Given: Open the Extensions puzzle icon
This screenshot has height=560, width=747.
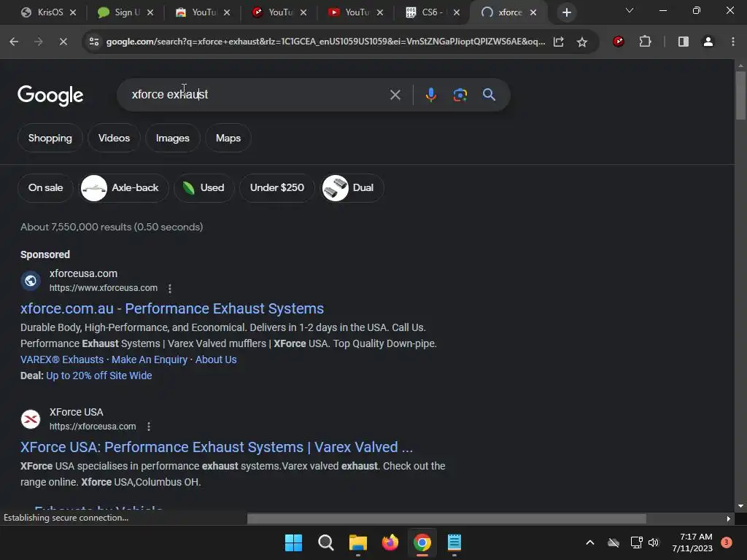Looking at the screenshot, I should click(645, 42).
